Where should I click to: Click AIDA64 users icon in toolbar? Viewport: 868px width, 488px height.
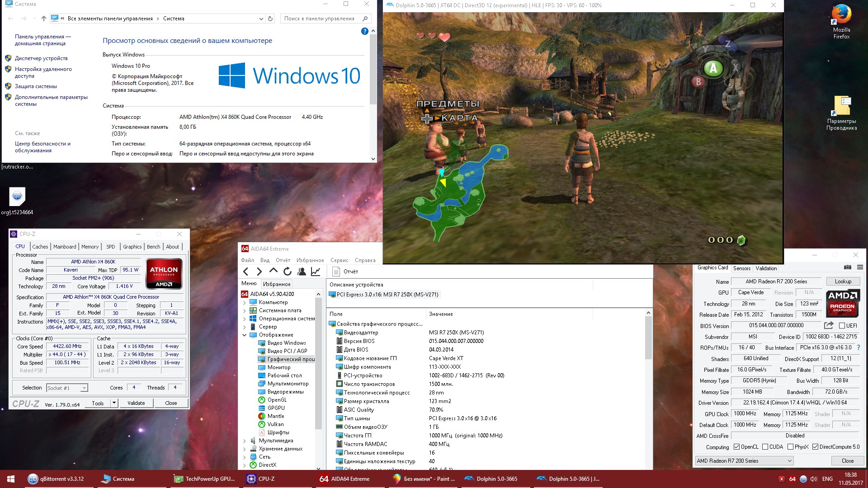click(302, 272)
